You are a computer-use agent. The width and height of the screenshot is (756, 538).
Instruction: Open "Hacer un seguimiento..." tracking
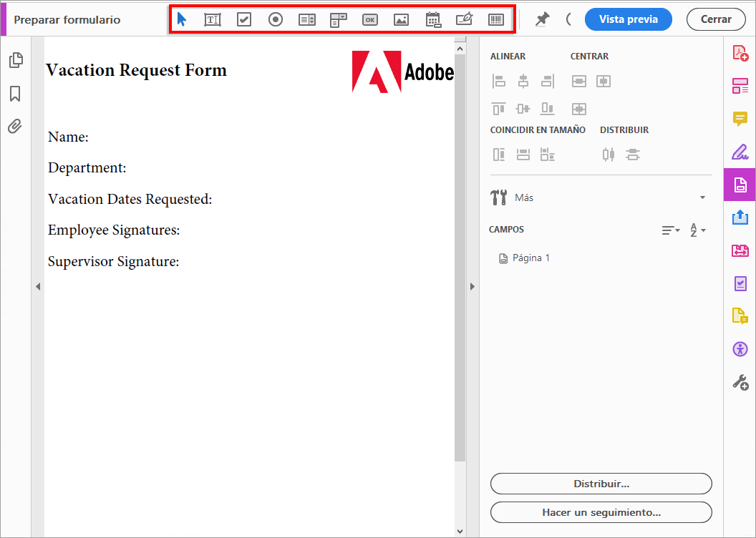(601, 512)
